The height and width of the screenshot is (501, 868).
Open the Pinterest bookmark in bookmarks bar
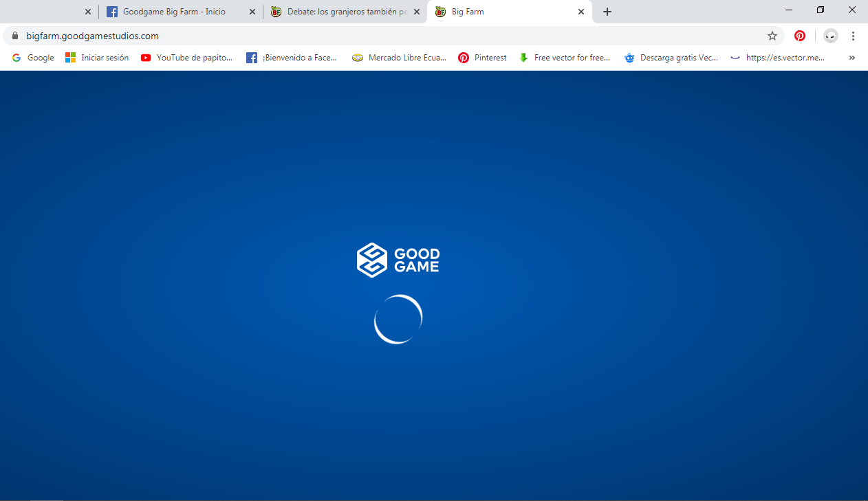click(x=483, y=58)
